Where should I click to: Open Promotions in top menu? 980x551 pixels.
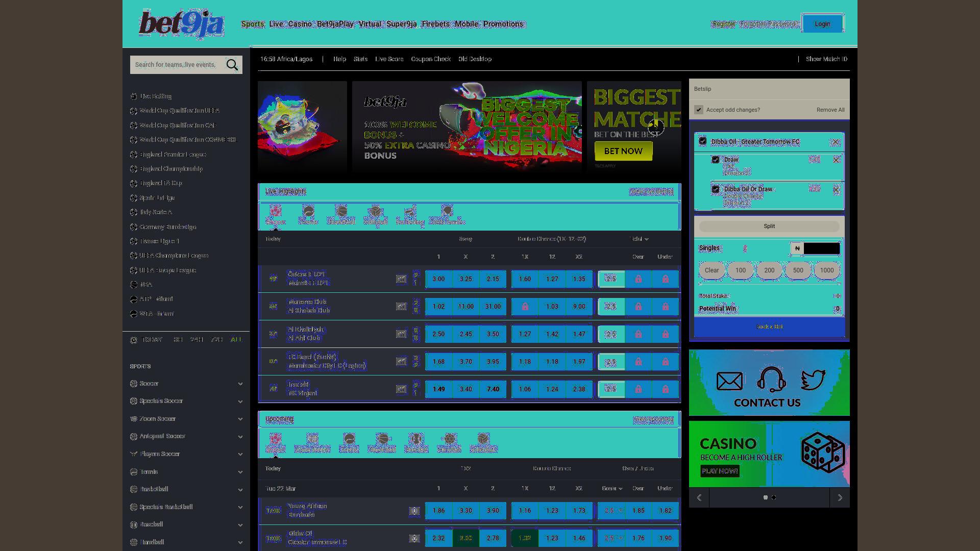point(503,24)
